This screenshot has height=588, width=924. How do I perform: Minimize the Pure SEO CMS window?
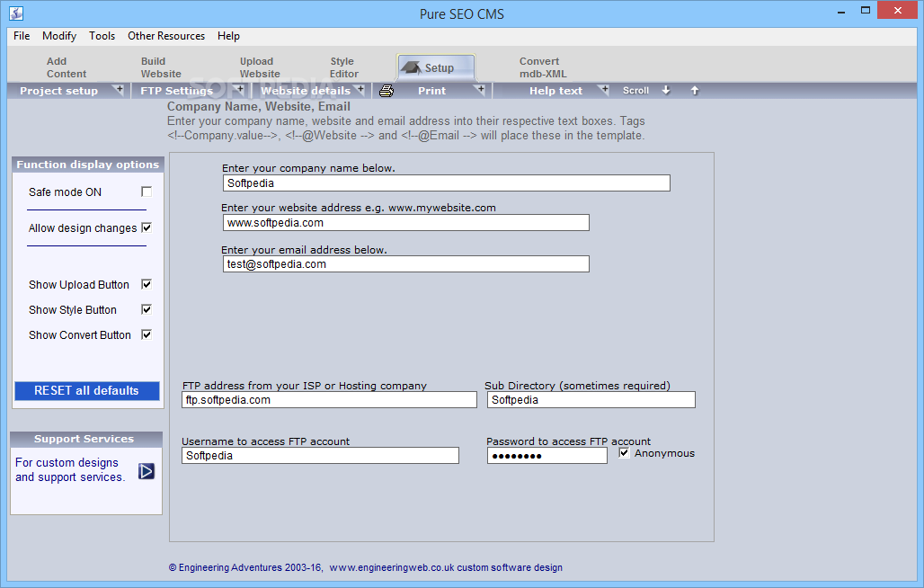[x=841, y=11]
